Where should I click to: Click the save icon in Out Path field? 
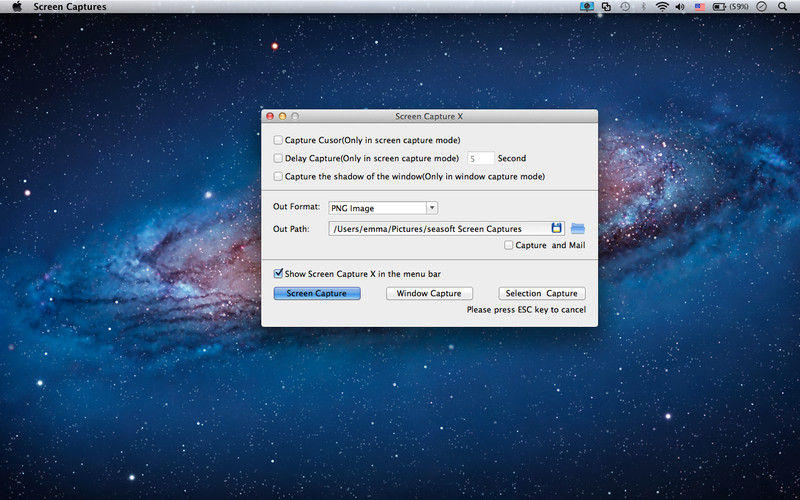[556, 228]
